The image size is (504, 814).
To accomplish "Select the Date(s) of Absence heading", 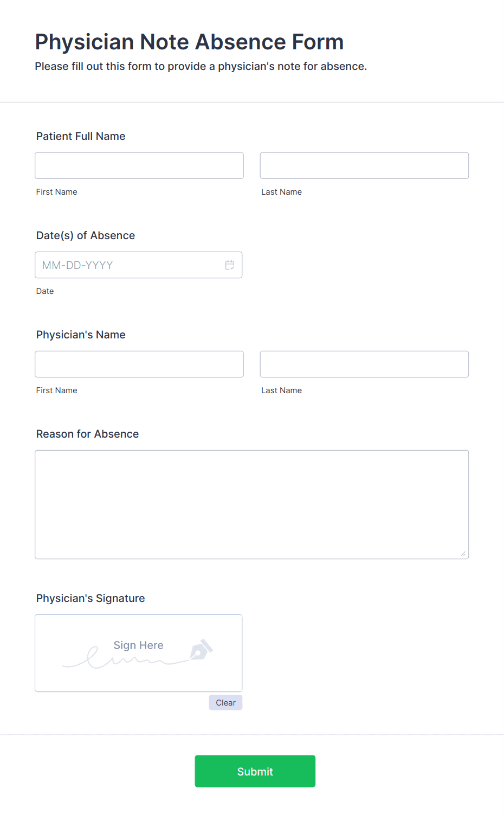I will pyautogui.click(x=85, y=235).
